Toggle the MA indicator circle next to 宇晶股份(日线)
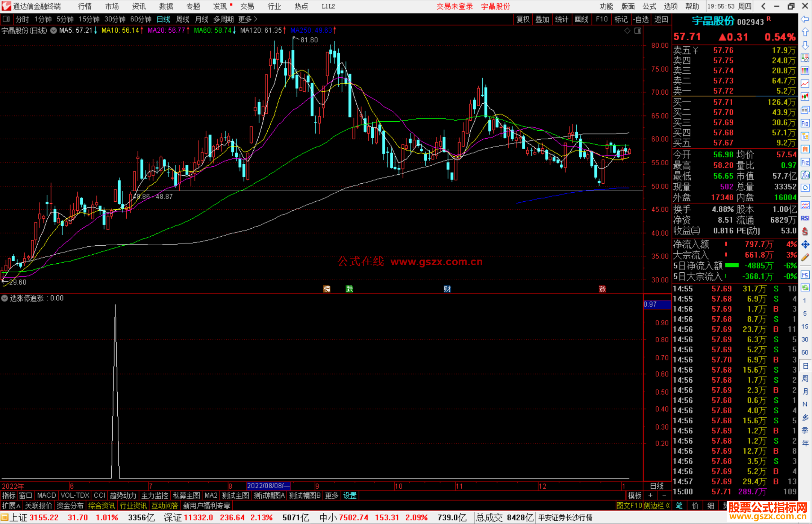This screenshot has width=812, height=524. pos(54,30)
